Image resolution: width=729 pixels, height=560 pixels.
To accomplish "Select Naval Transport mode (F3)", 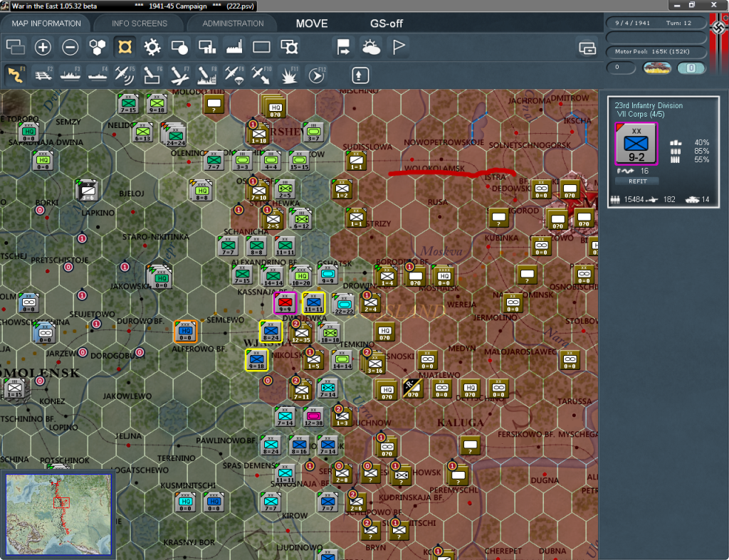I will tap(70, 75).
